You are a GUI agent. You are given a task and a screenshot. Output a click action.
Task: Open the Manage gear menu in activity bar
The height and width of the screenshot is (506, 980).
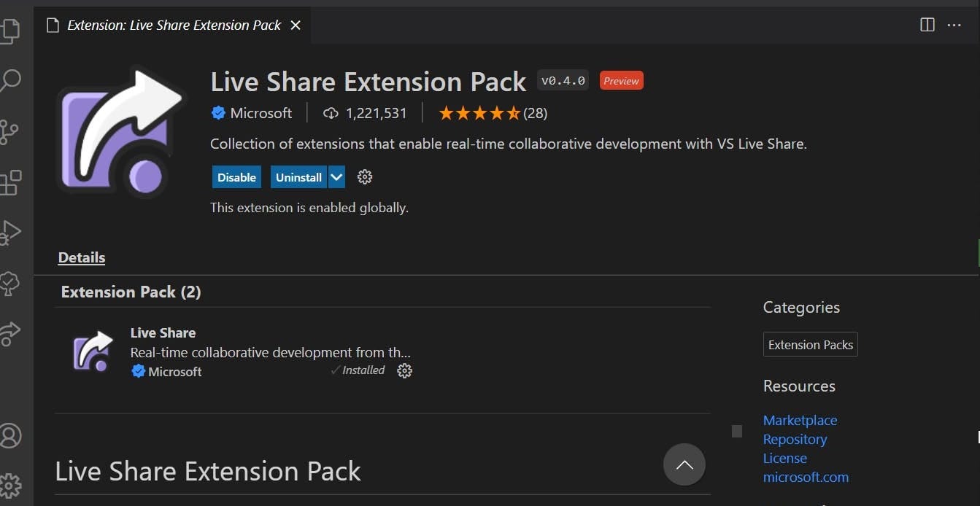pyautogui.click(x=11, y=485)
